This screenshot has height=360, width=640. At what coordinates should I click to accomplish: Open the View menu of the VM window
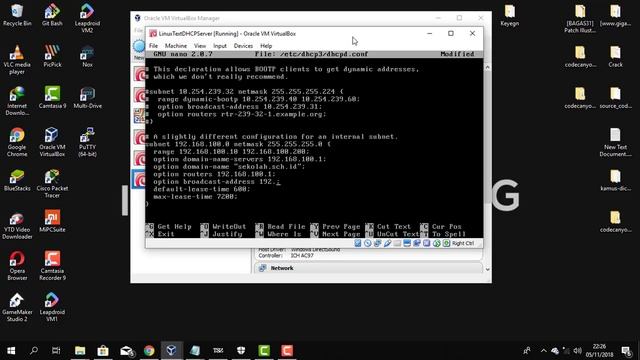click(200, 46)
